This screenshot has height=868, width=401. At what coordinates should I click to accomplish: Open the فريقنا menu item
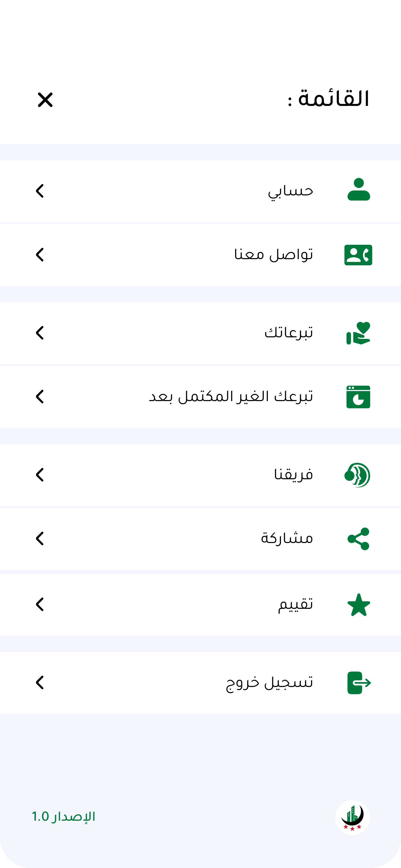click(293, 475)
